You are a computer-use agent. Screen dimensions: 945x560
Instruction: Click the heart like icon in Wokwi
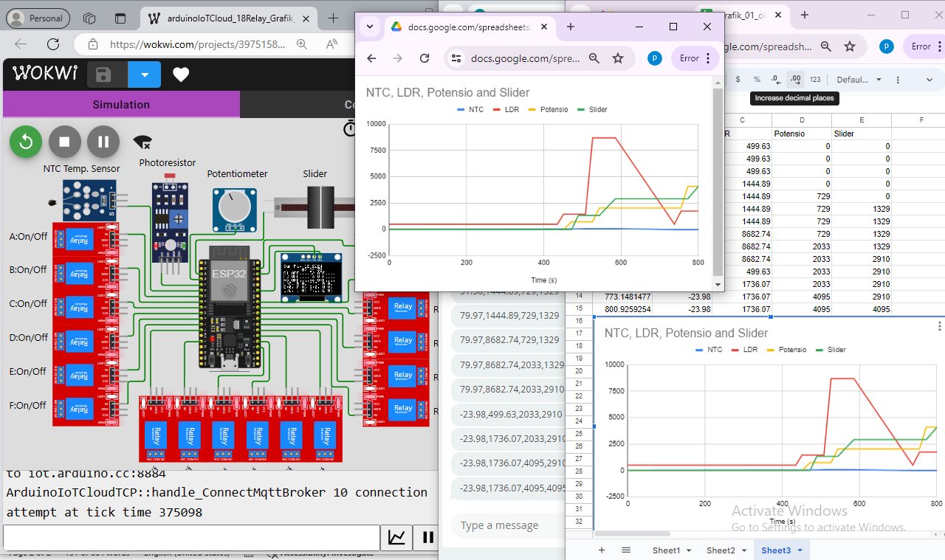pyautogui.click(x=181, y=75)
